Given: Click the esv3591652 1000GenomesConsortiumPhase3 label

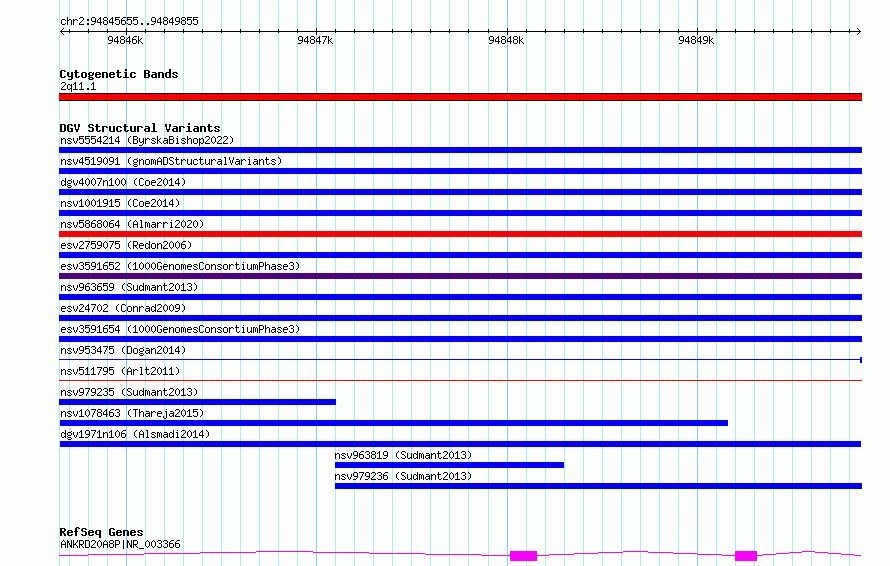Looking at the screenshot, I should click(180, 266).
